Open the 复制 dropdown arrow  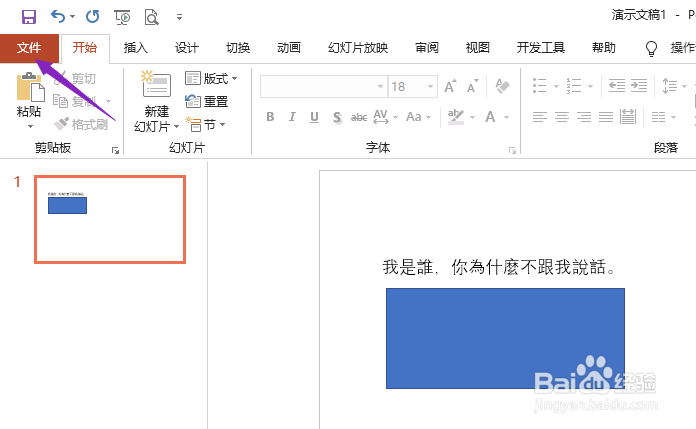coord(108,101)
